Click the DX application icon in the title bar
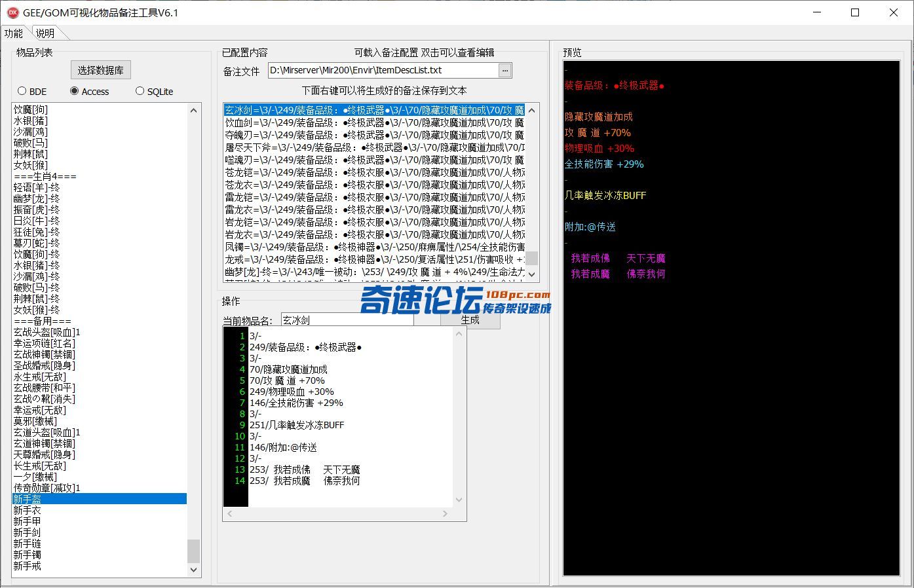 [x=12, y=12]
